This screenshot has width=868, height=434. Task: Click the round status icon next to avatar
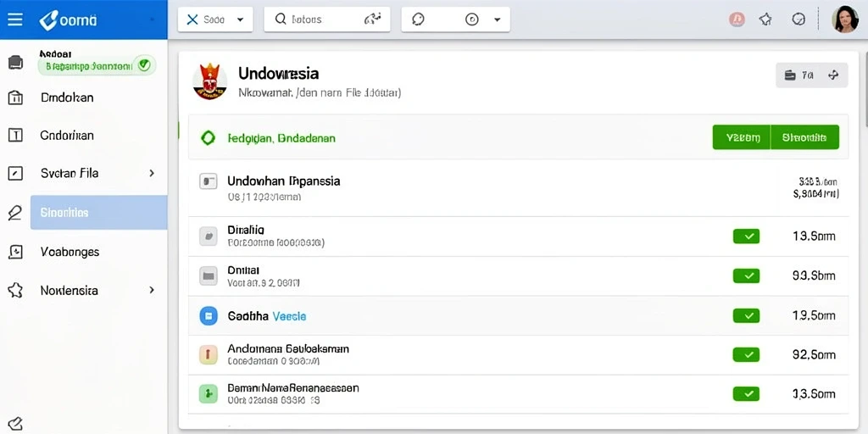(798, 19)
